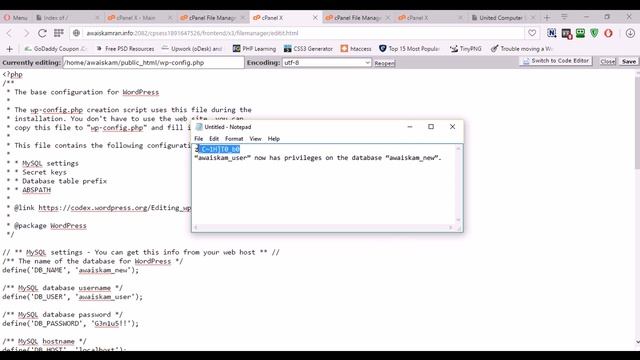This screenshot has height=360, width=640.
Task: Click the DB_USER define line
Action: click(x=72, y=297)
